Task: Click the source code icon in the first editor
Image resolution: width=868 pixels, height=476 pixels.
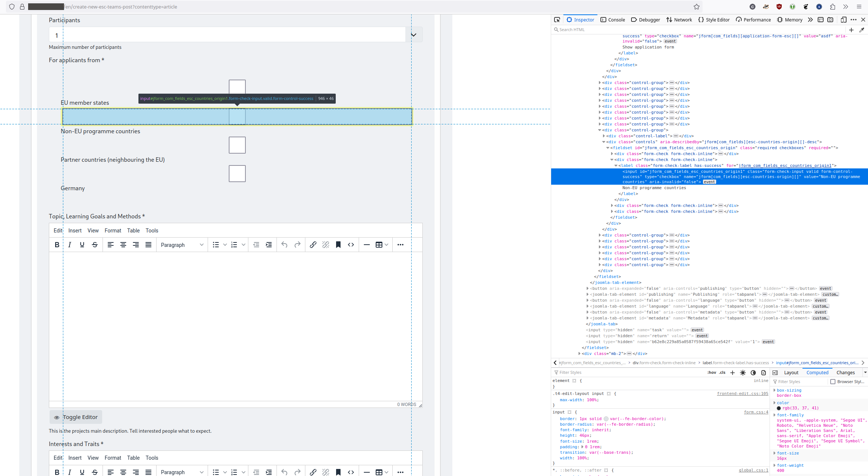Action: click(351, 245)
